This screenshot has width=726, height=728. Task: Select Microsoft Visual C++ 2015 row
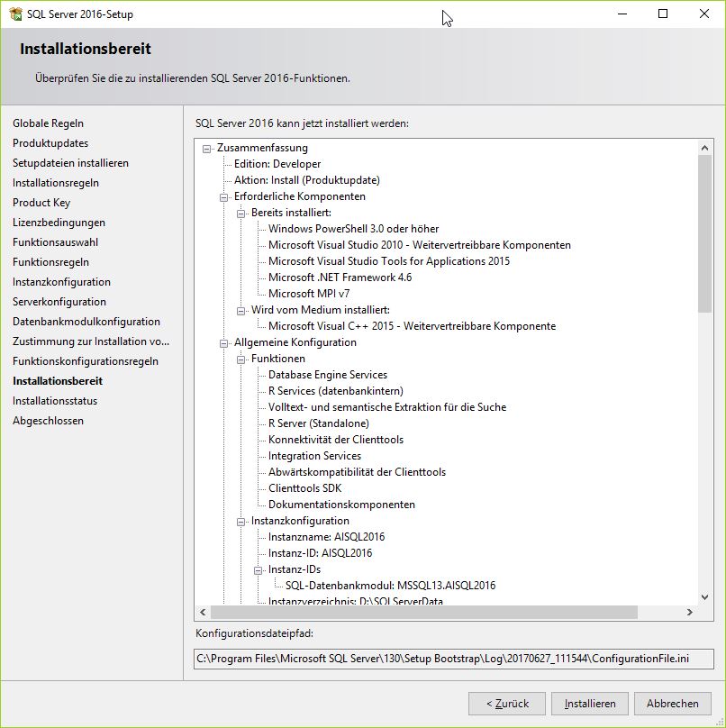[412, 326]
